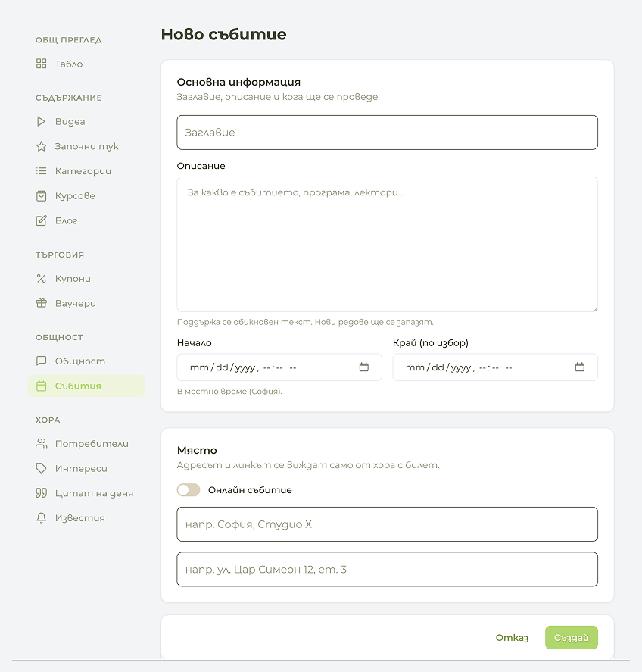Toggle the Онлайн събитие switch

(x=189, y=490)
